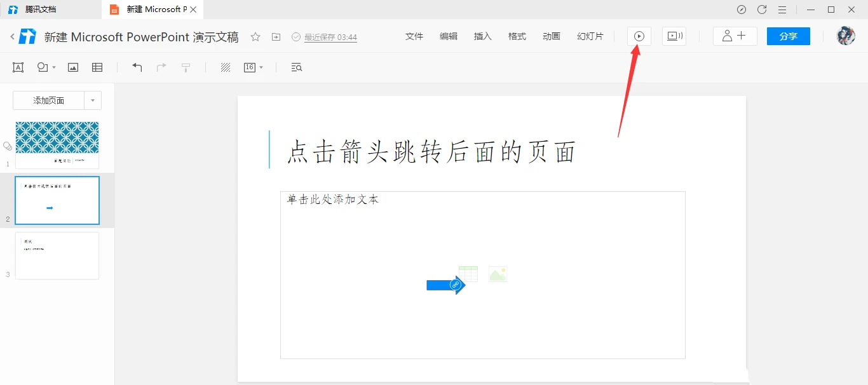Expand the 添加页面 layout dropdown
This screenshot has width=868, height=385.
click(93, 100)
